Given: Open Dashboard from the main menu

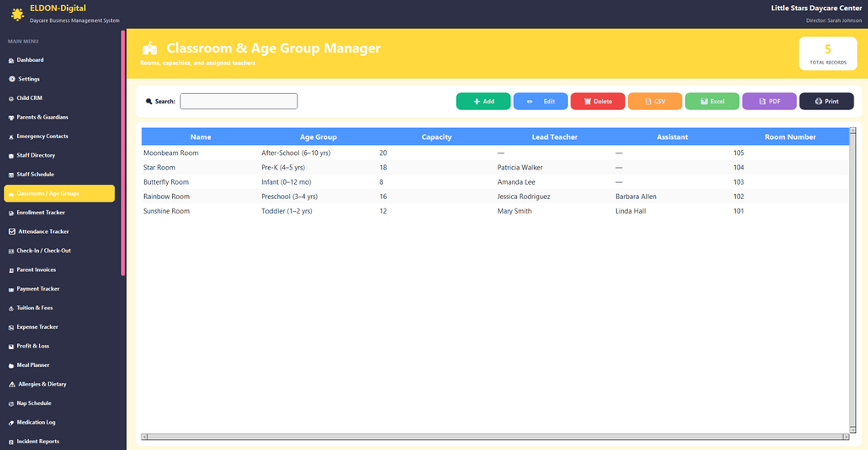Looking at the screenshot, I should (59, 60).
